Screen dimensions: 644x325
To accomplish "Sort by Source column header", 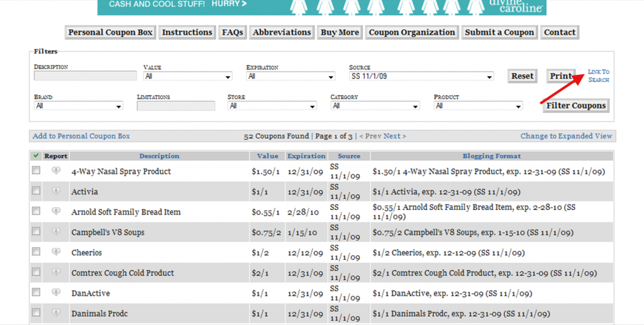I will click(x=349, y=156).
